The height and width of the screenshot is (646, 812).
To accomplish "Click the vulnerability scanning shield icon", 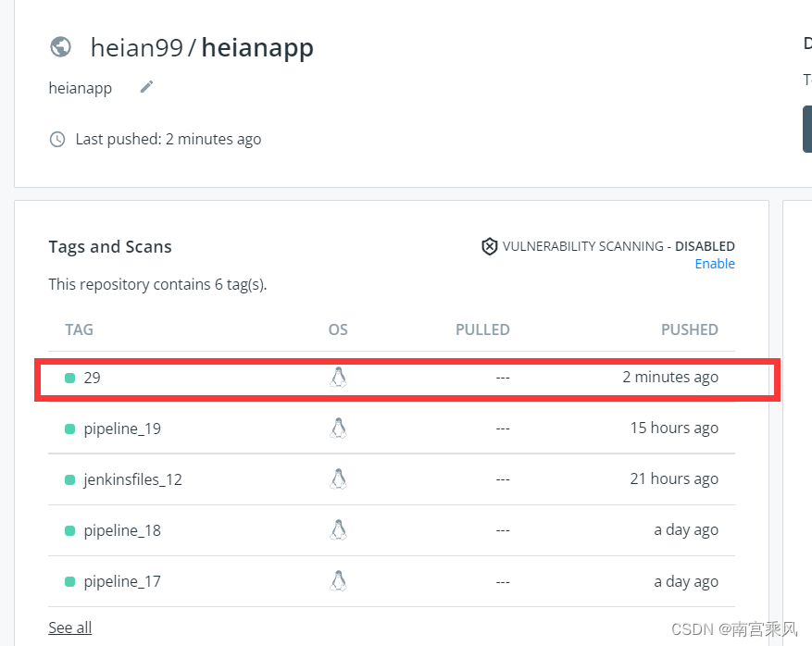I will coord(490,246).
